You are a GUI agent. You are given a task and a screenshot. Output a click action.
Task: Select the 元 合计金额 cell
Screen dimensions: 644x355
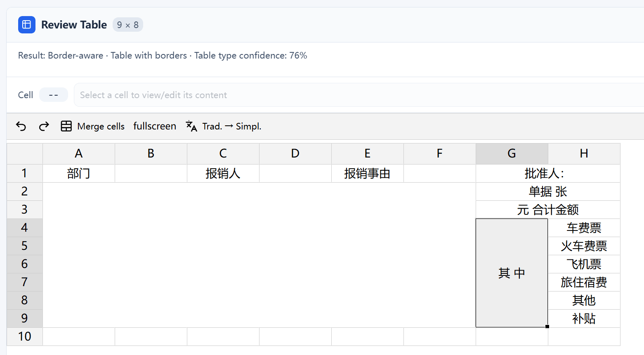548,210
